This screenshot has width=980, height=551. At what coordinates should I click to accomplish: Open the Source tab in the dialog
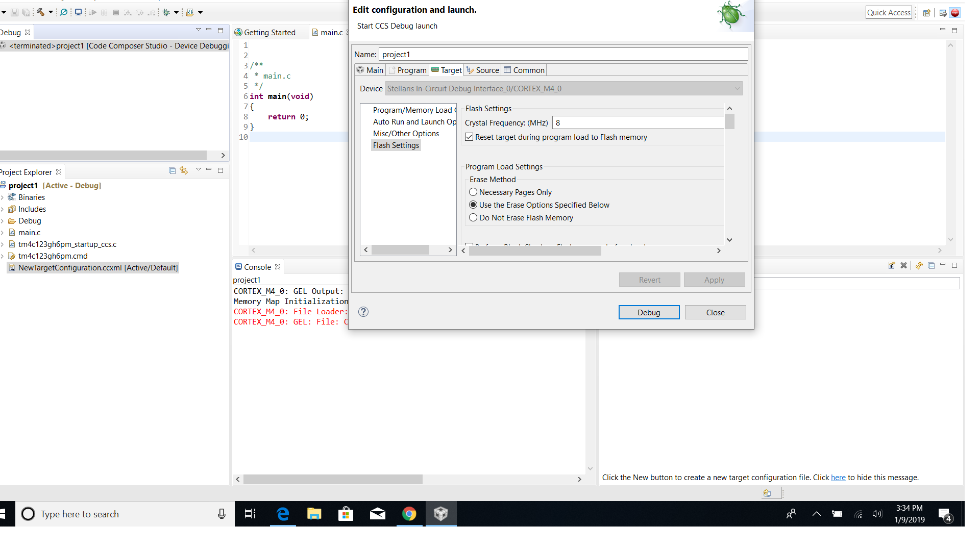483,70
